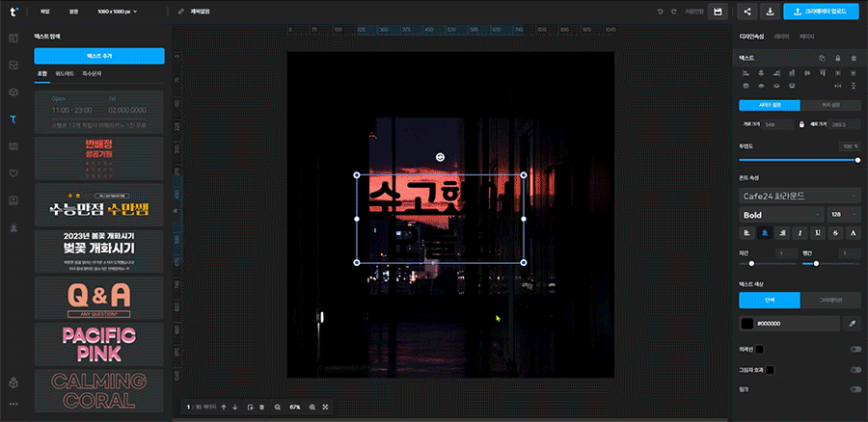Viewport: 868px width, 422px height.
Task: Apply strikethrough formatting to text
Action: pyautogui.click(x=835, y=232)
